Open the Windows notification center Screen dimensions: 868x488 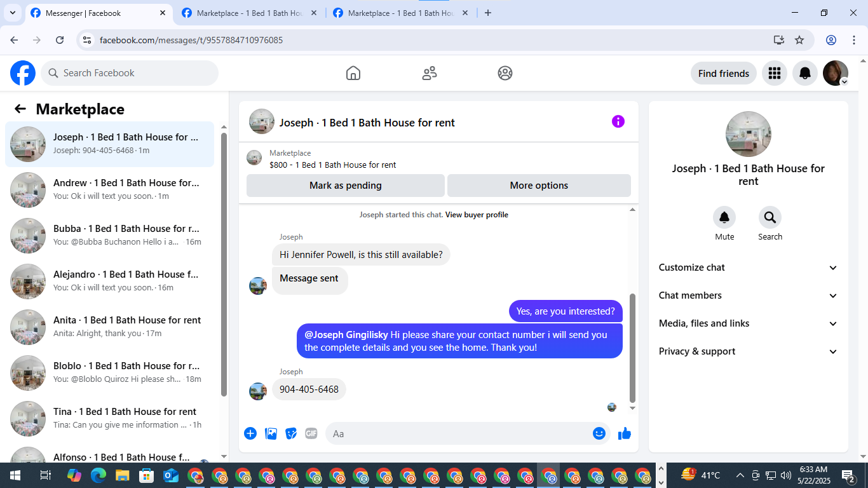[x=848, y=475]
